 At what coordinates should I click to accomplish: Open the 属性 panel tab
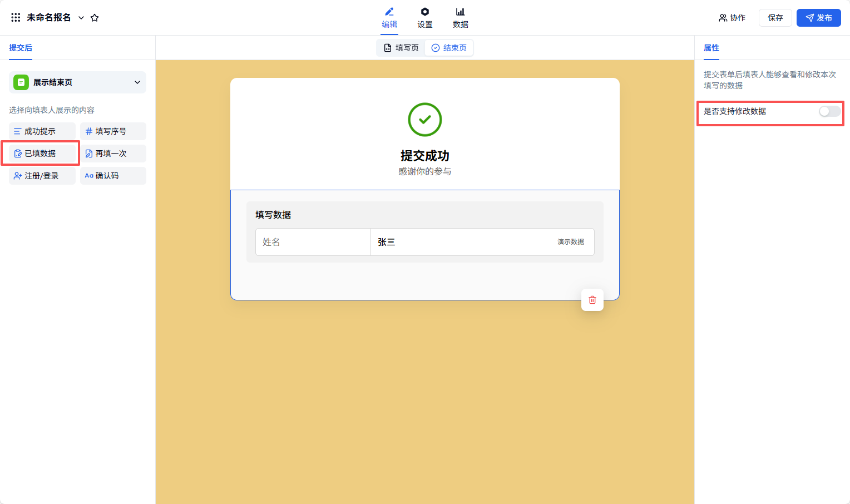click(x=711, y=48)
